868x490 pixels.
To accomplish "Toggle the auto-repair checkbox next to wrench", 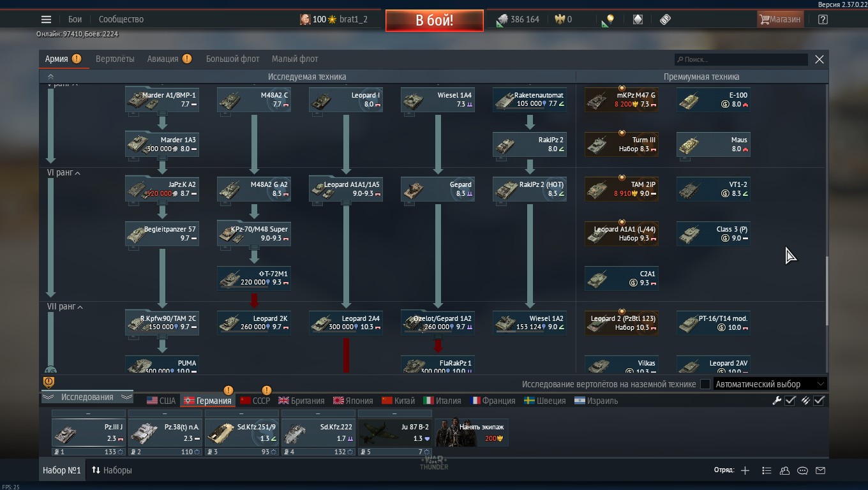I will pyautogui.click(x=790, y=401).
